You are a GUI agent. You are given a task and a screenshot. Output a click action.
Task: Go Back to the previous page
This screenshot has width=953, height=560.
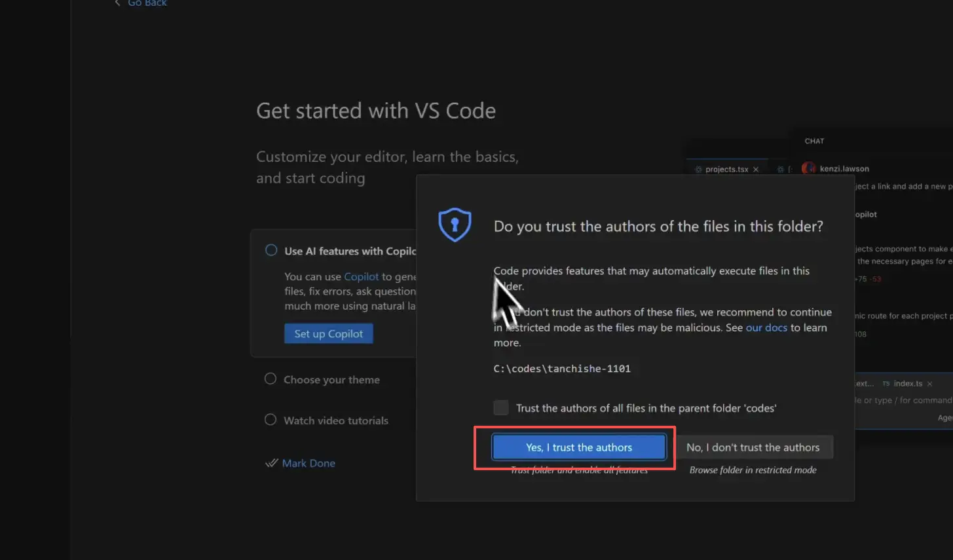(x=141, y=3)
